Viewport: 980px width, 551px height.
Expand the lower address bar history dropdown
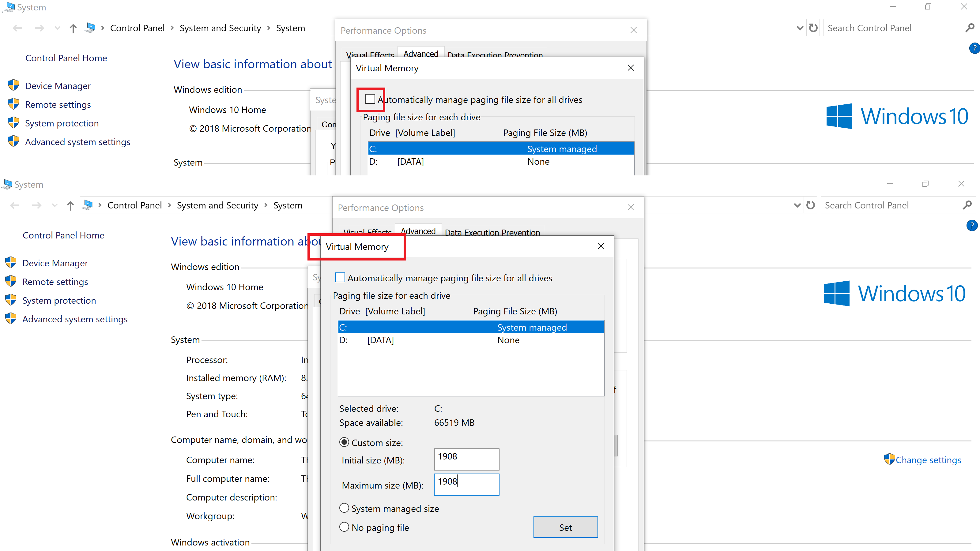coord(797,205)
